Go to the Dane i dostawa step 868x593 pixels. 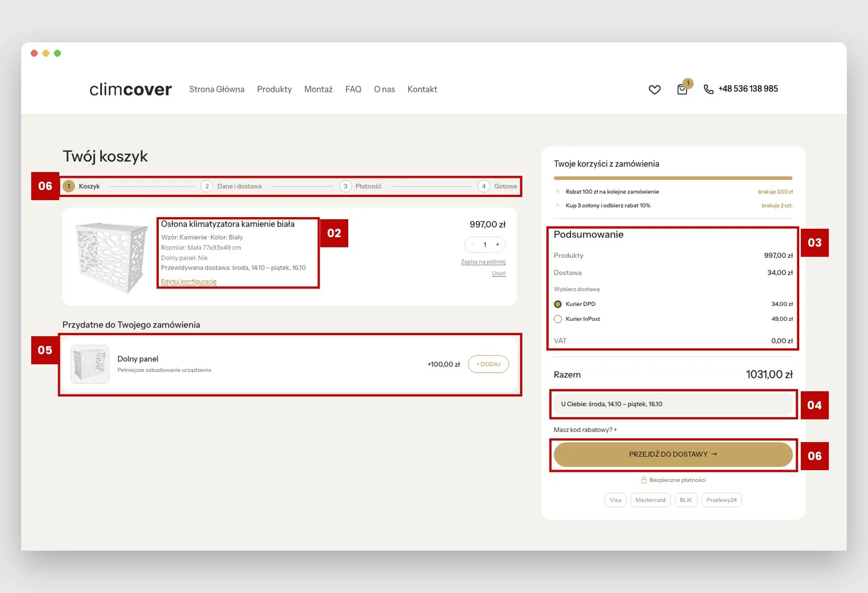(x=231, y=186)
